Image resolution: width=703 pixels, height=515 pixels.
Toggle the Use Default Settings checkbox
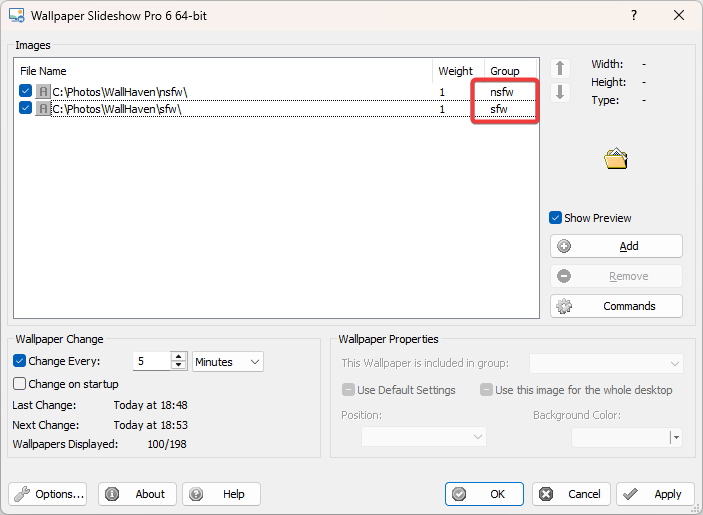(348, 389)
